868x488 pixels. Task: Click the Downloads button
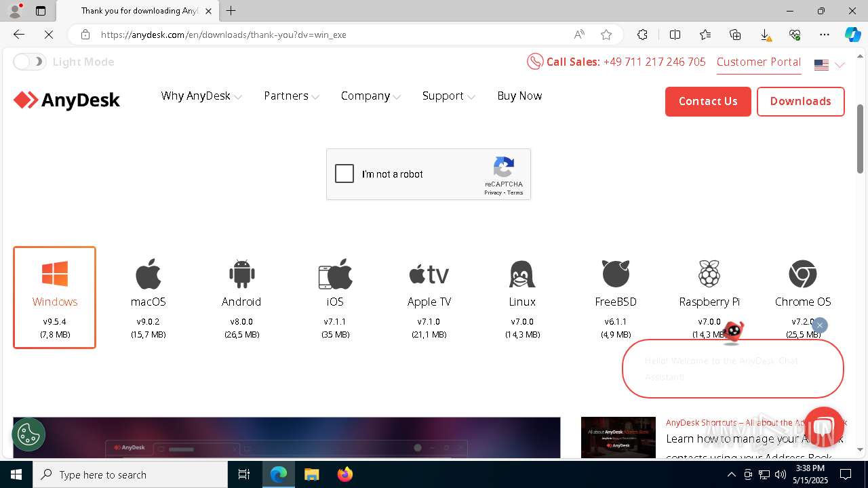pyautogui.click(x=801, y=101)
